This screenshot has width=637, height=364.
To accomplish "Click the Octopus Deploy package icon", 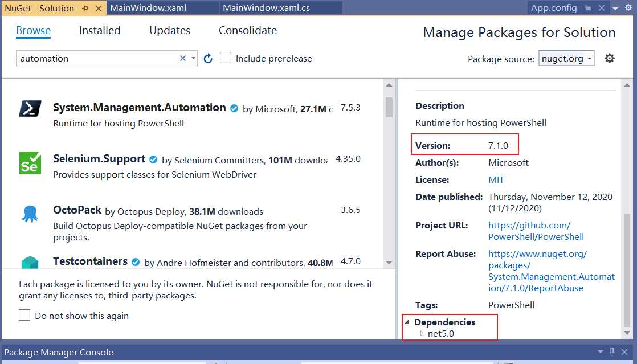I will 30,214.
